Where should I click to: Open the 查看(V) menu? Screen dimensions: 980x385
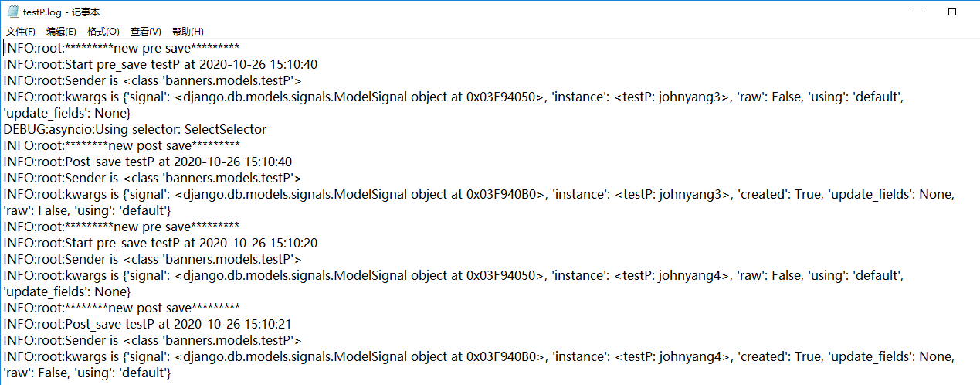(145, 32)
